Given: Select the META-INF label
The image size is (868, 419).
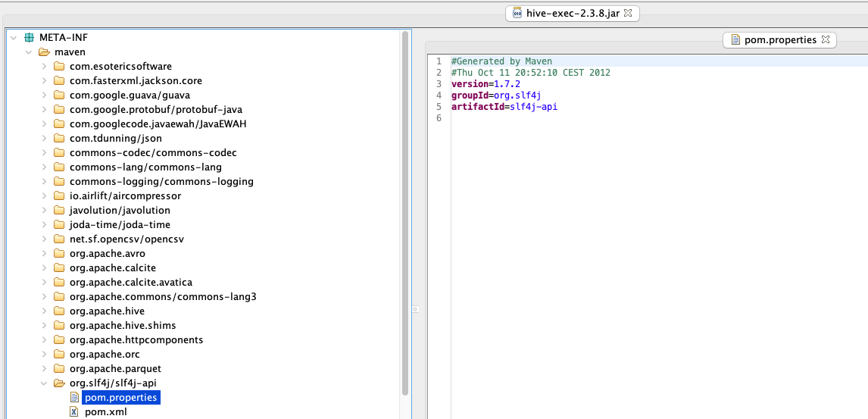Looking at the screenshot, I should tap(64, 38).
